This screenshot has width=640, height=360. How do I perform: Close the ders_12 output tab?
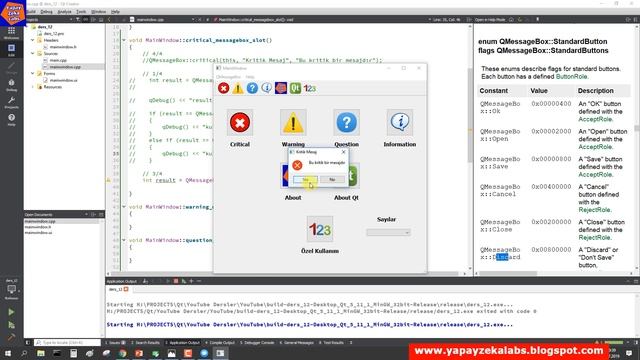point(126,289)
